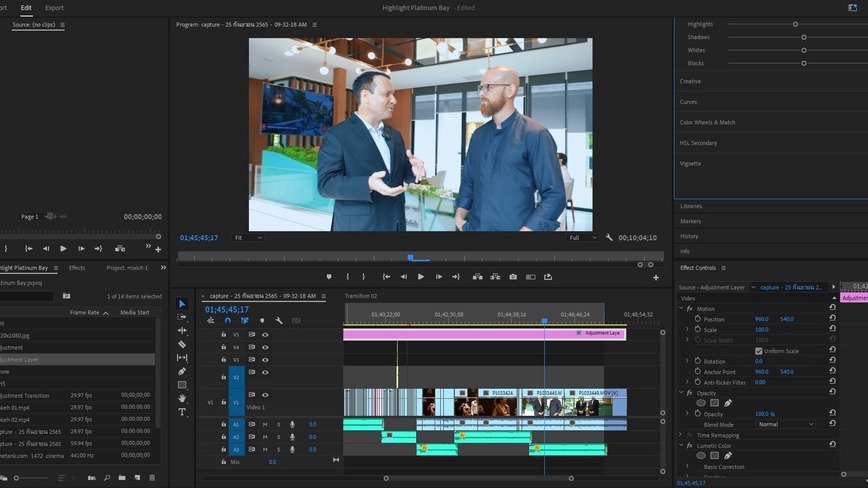Click the Export Frame camera icon
868x488 pixels.
point(513,277)
